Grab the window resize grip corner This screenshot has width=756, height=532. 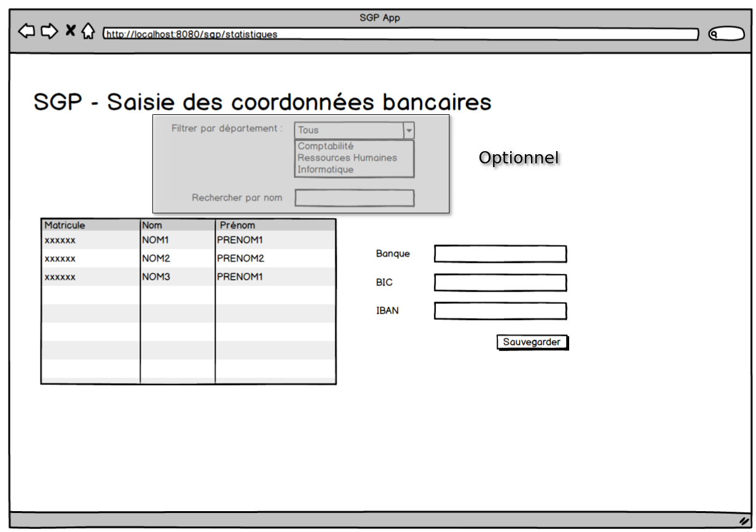[744, 520]
